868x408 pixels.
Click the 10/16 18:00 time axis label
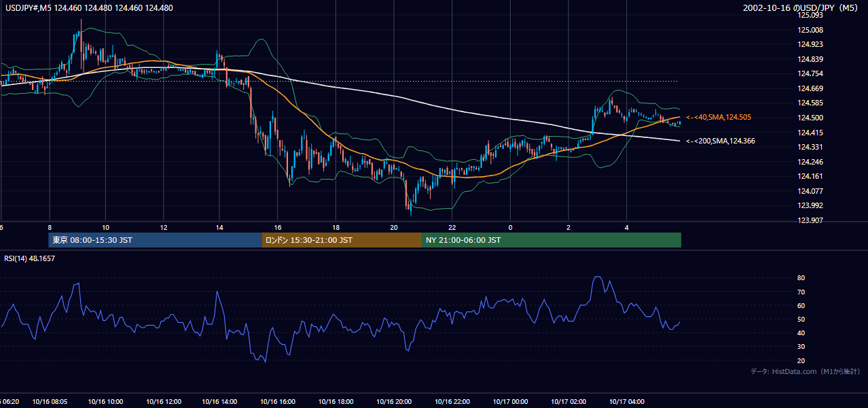335,402
